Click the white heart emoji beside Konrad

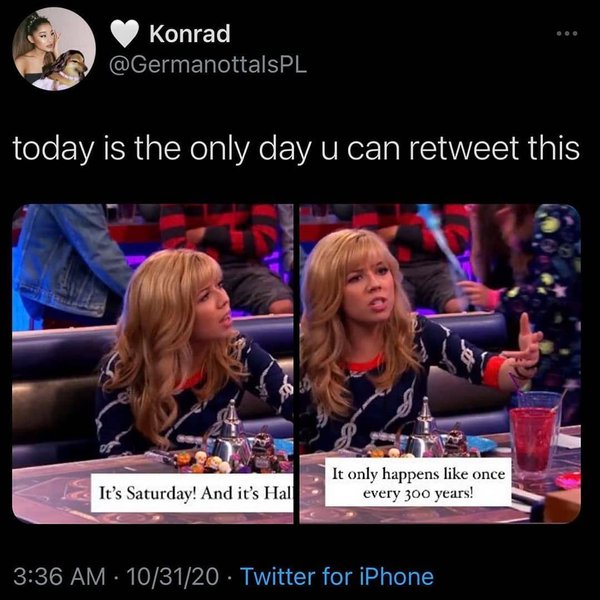click(x=124, y=34)
